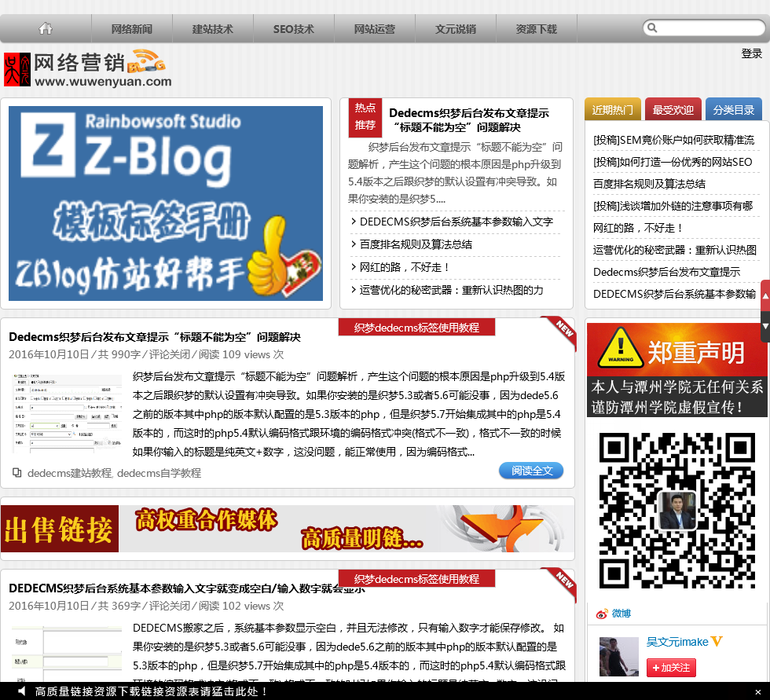Focus the search input field

704,27
